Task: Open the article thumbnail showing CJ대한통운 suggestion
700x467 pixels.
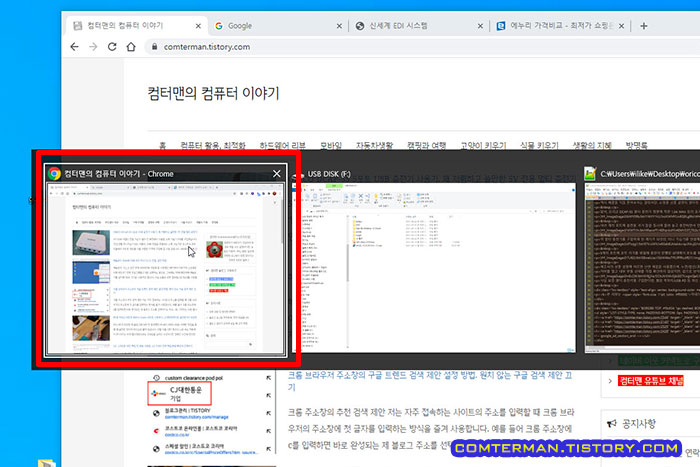Action: coord(212,414)
